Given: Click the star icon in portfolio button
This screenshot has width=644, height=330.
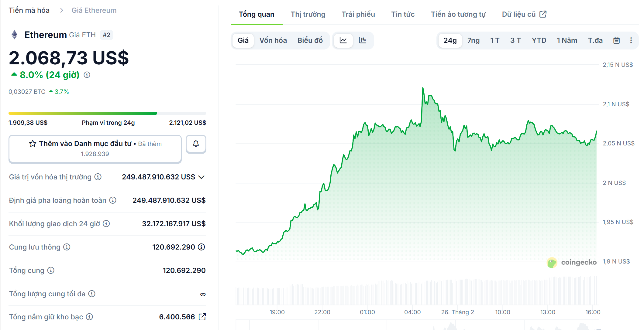Looking at the screenshot, I should 32,144.
